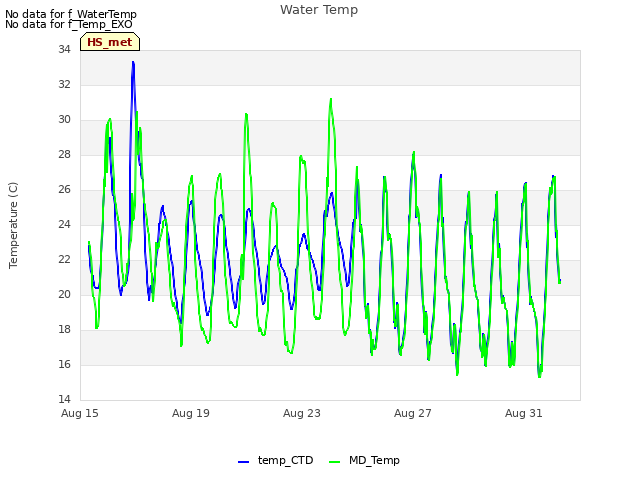Click the 34 y-axis tick label
This screenshot has width=640, height=480.
[x=64, y=49]
